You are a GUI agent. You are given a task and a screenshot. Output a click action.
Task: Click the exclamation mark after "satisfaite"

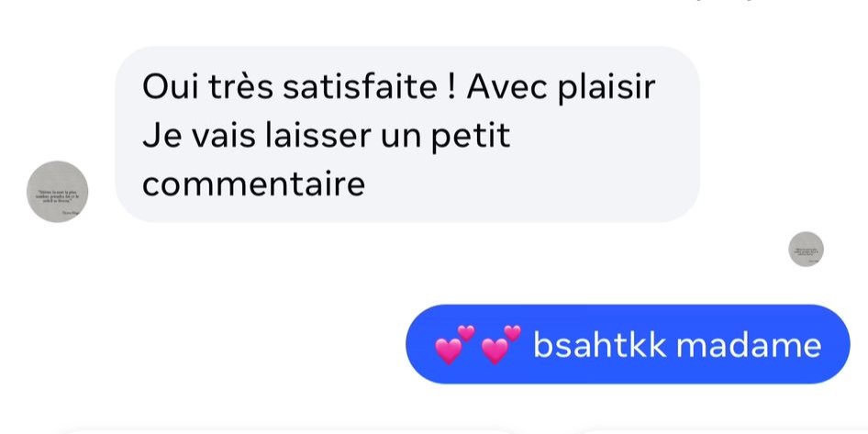451,87
